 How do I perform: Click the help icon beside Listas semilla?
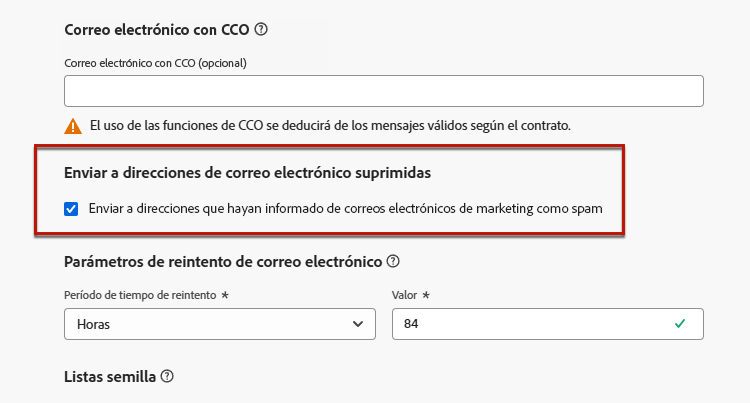[167, 377]
